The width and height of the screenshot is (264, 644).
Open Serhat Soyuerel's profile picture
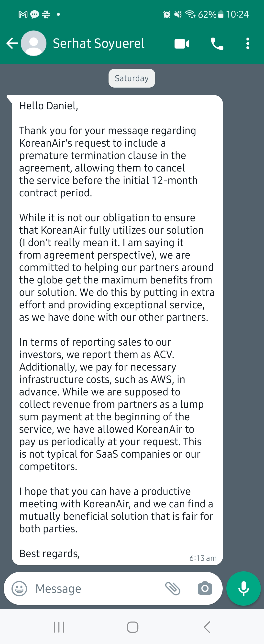[33, 43]
